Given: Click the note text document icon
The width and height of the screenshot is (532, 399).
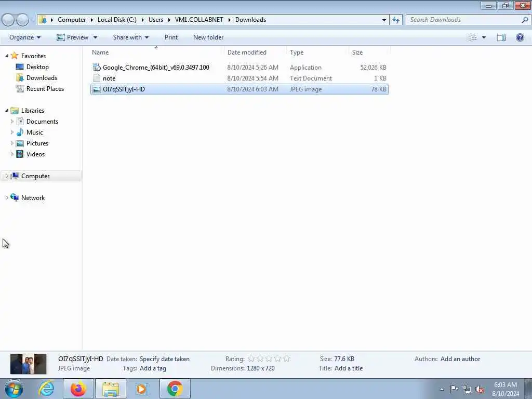Looking at the screenshot, I should [x=97, y=78].
